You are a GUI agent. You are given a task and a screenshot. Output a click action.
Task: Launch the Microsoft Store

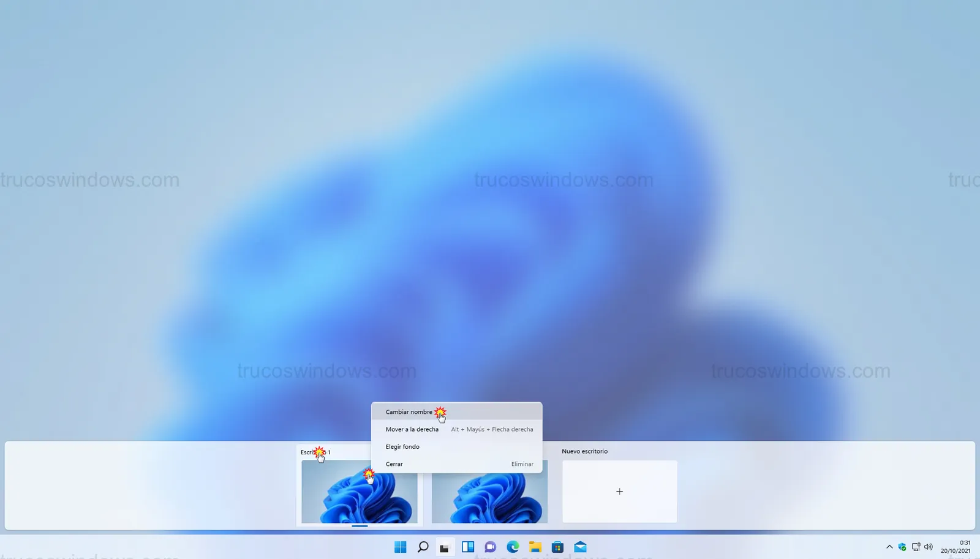pos(557,547)
